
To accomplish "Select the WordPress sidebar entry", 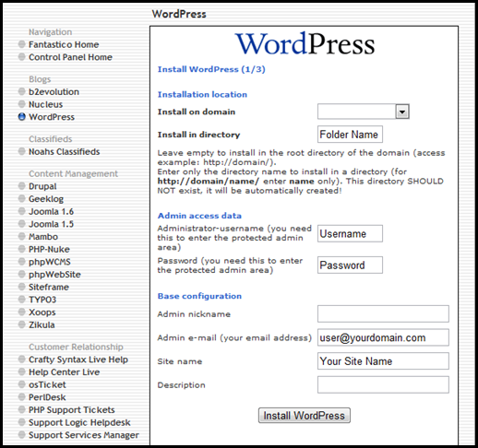I will point(52,117).
